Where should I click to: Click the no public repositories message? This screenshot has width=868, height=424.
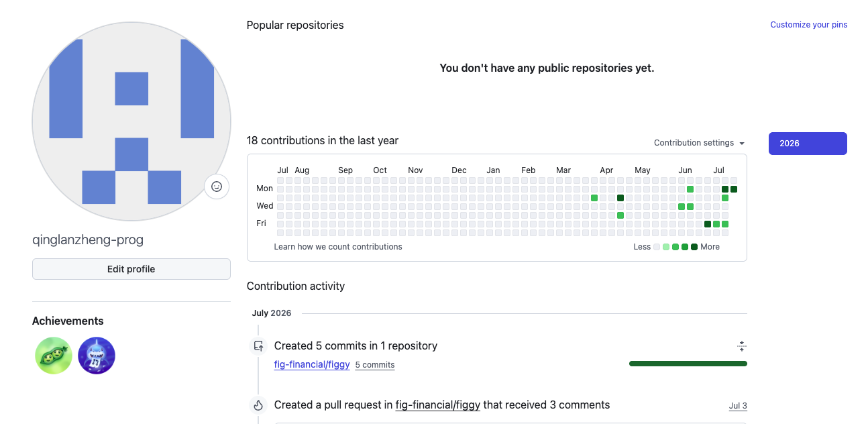547,68
